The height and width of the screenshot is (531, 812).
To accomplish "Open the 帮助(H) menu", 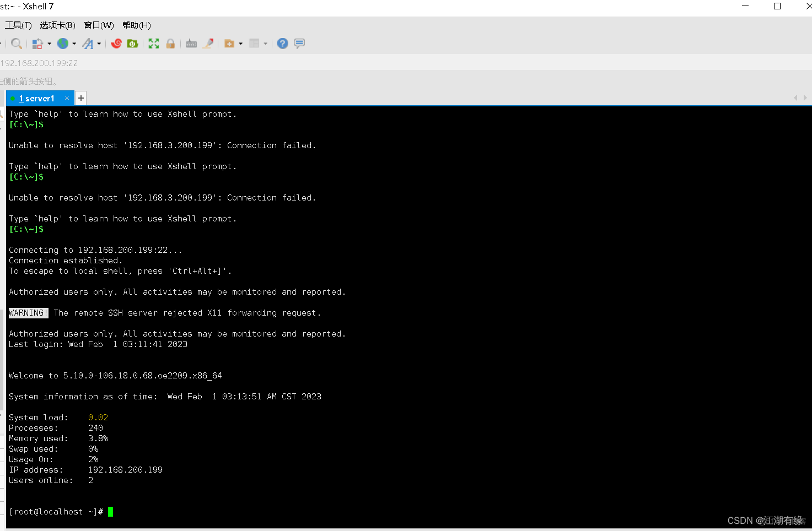I will pyautogui.click(x=136, y=25).
